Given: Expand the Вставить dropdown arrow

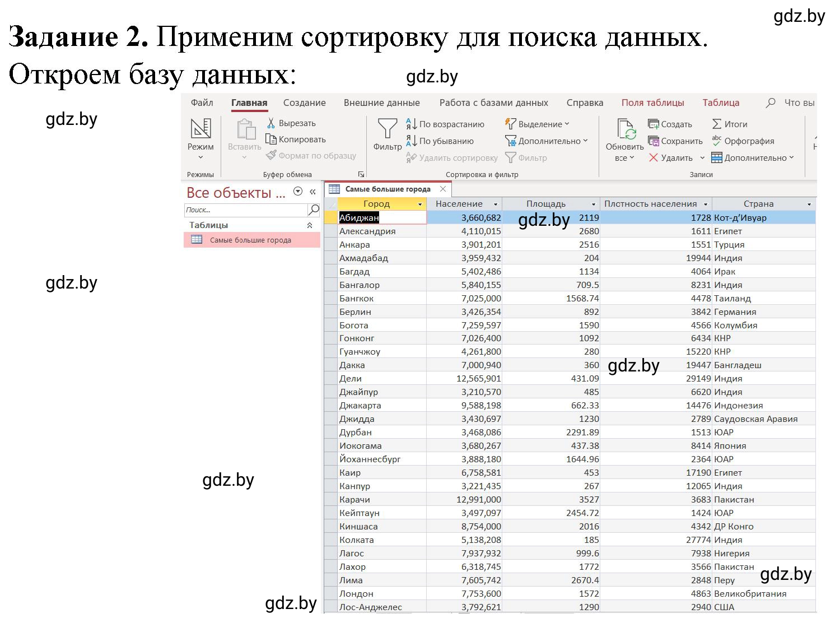Looking at the screenshot, I should click(x=245, y=157).
